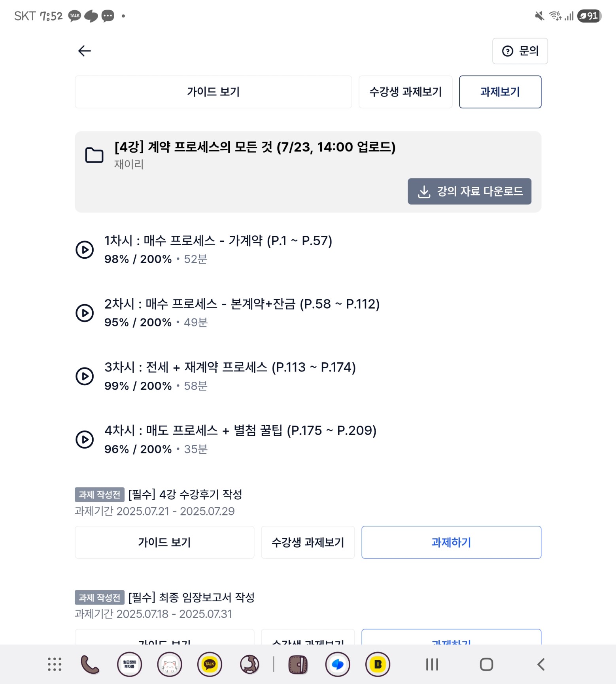Open the 문의 help button

point(520,51)
